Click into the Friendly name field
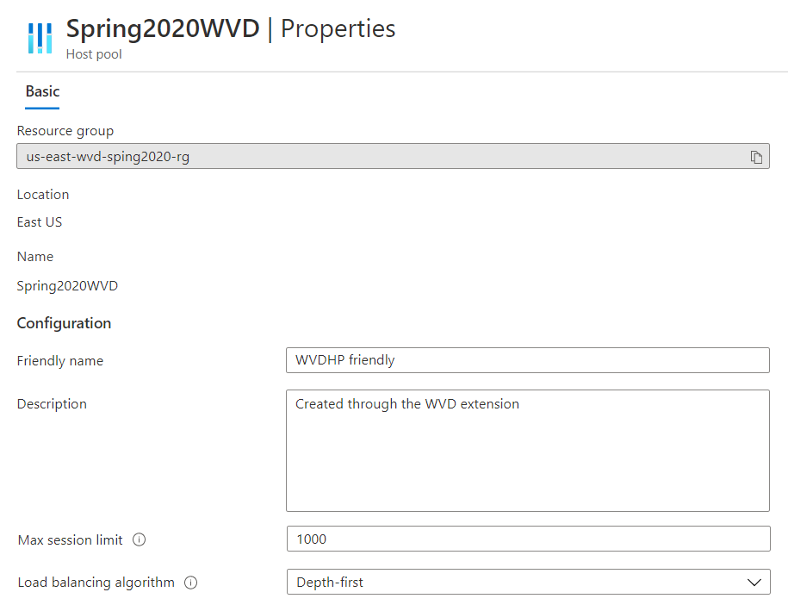788x612 pixels. coord(528,360)
